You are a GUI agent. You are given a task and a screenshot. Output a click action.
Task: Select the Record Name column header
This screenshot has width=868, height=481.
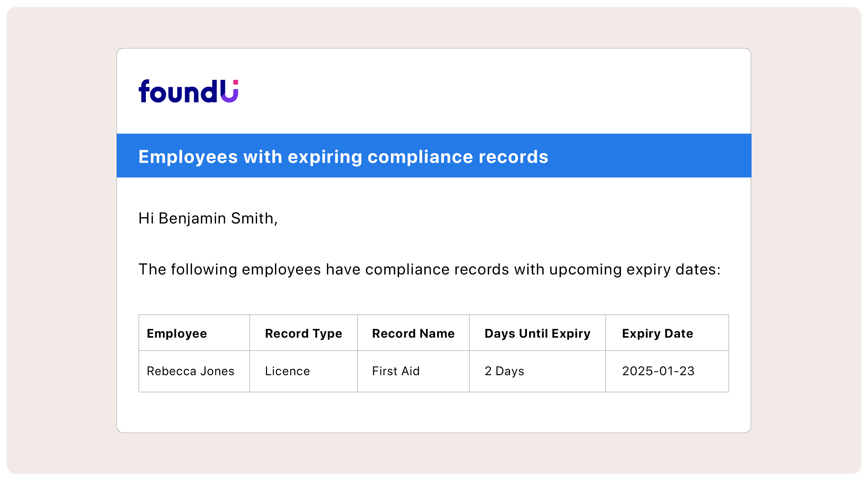(x=413, y=333)
